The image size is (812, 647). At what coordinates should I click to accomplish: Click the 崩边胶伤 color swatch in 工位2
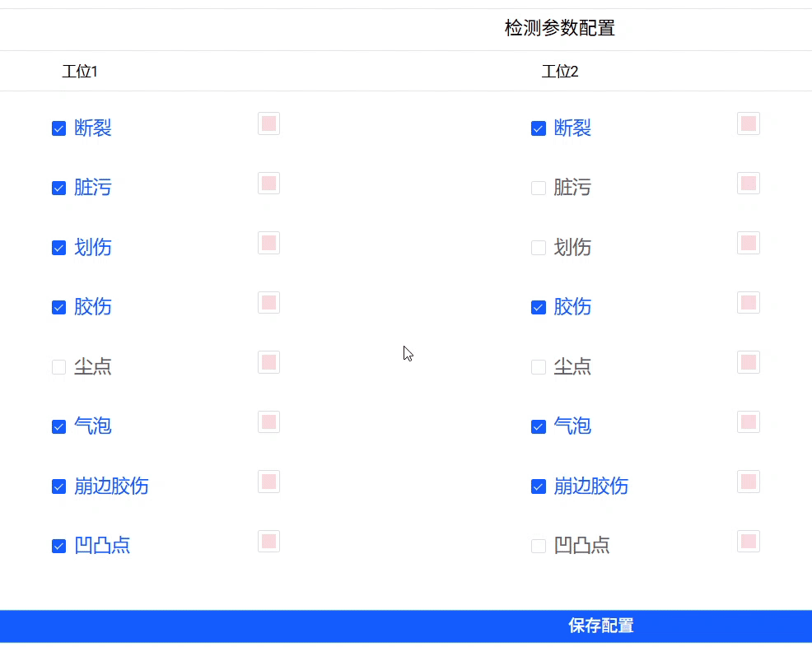point(748,482)
